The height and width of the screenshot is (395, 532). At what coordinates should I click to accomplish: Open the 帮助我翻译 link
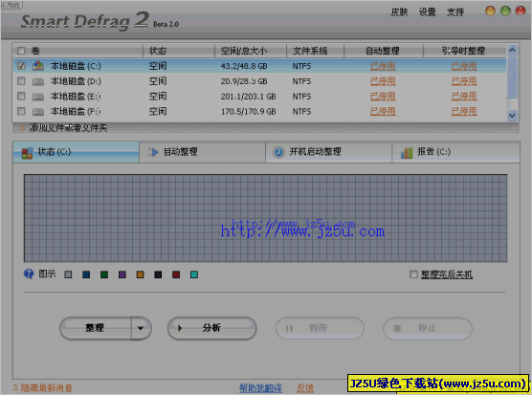pyautogui.click(x=260, y=388)
